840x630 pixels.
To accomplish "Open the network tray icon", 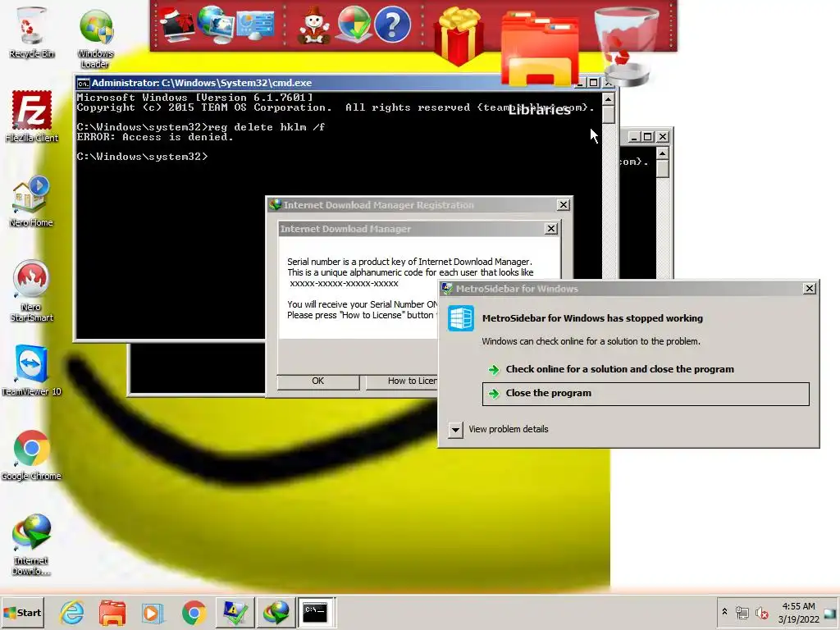I will 742,613.
